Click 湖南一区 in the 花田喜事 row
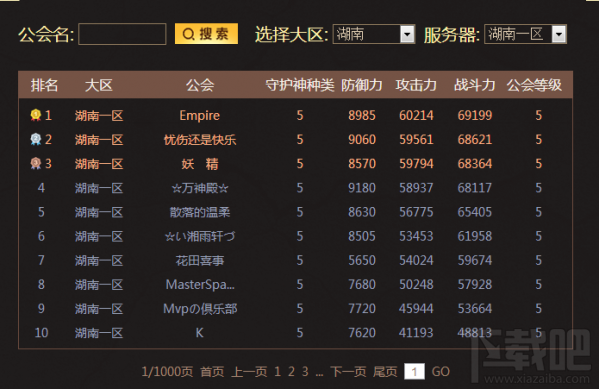The height and width of the screenshot is (389, 599). (x=99, y=261)
